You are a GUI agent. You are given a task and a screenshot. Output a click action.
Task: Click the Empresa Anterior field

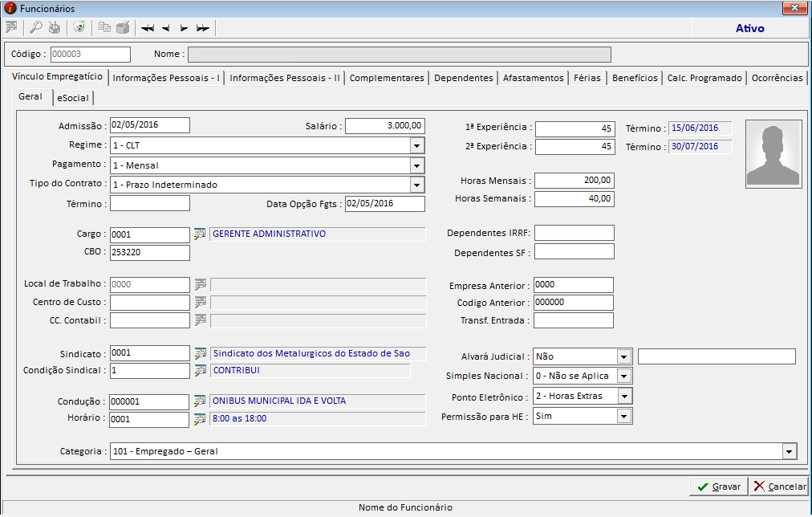point(574,285)
